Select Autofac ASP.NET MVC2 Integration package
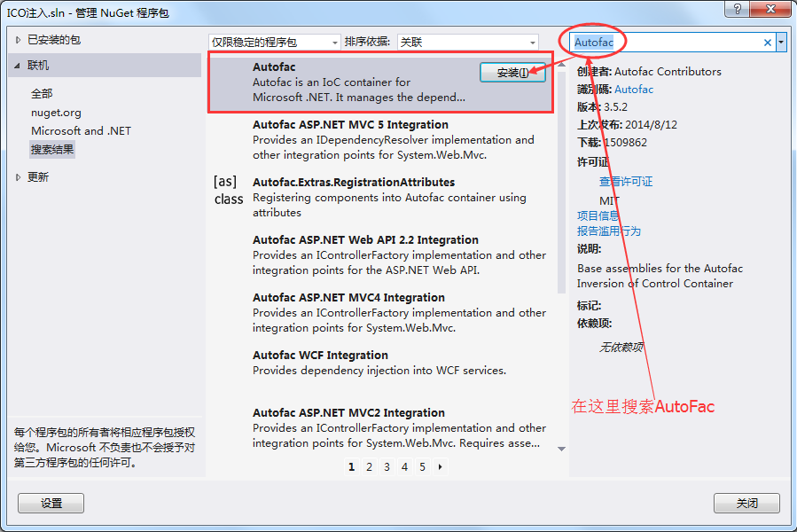Image resolution: width=797 pixels, height=532 pixels. (x=381, y=427)
